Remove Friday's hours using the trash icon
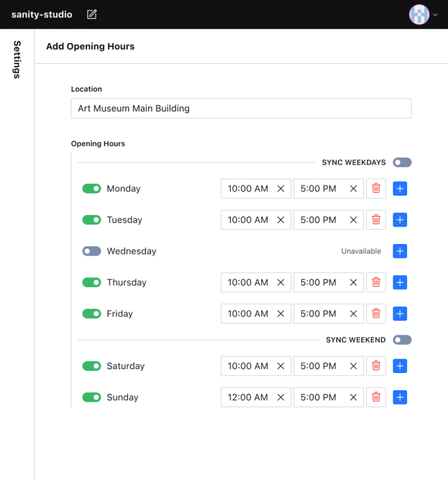The height and width of the screenshot is (480, 448). point(376,314)
